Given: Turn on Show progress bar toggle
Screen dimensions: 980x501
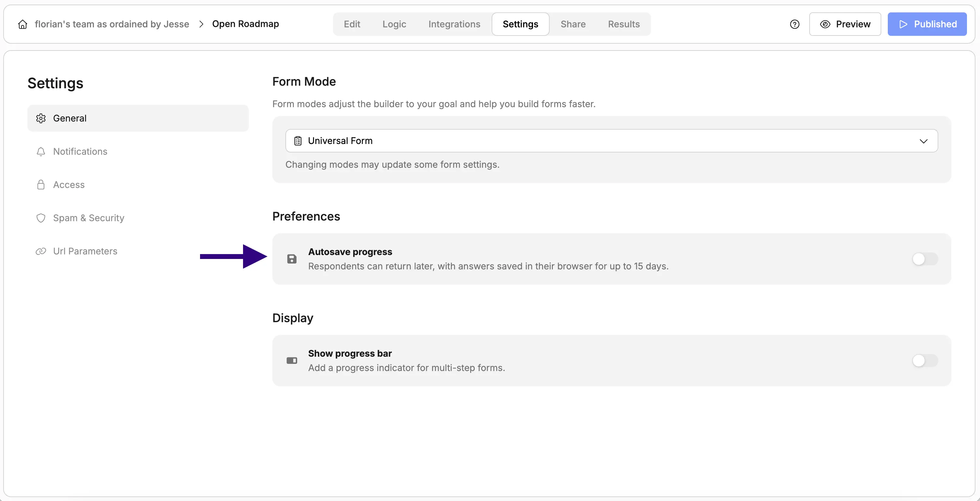Looking at the screenshot, I should click(925, 361).
